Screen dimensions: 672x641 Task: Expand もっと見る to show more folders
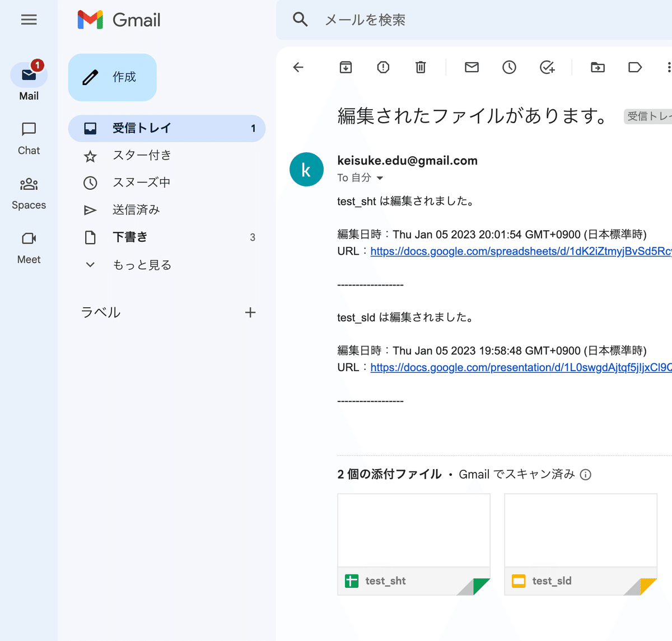(x=167, y=265)
